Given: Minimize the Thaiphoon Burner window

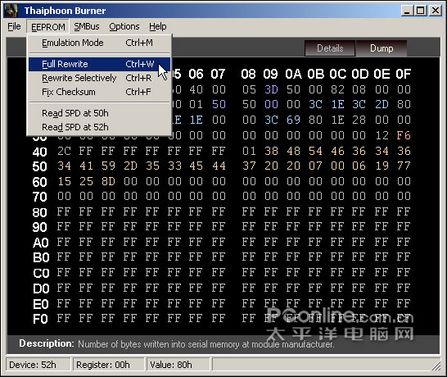Looking at the screenshot, I should point(407,11).
